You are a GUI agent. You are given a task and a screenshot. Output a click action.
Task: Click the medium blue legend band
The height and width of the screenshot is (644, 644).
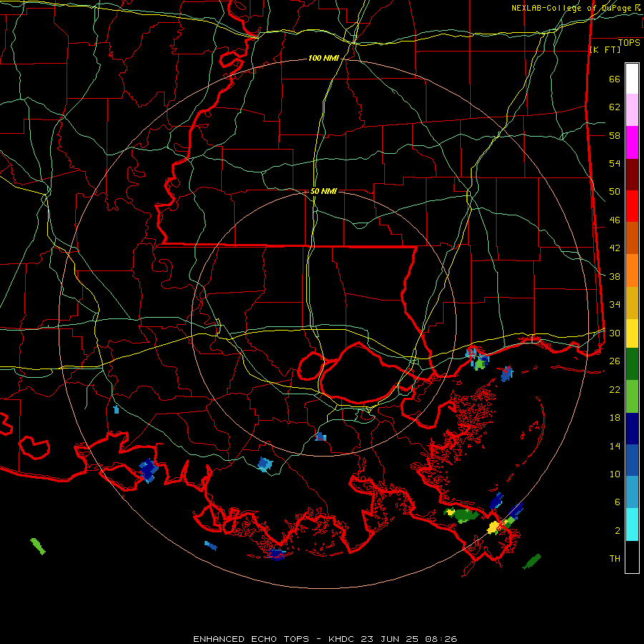(x=632, y=460)
